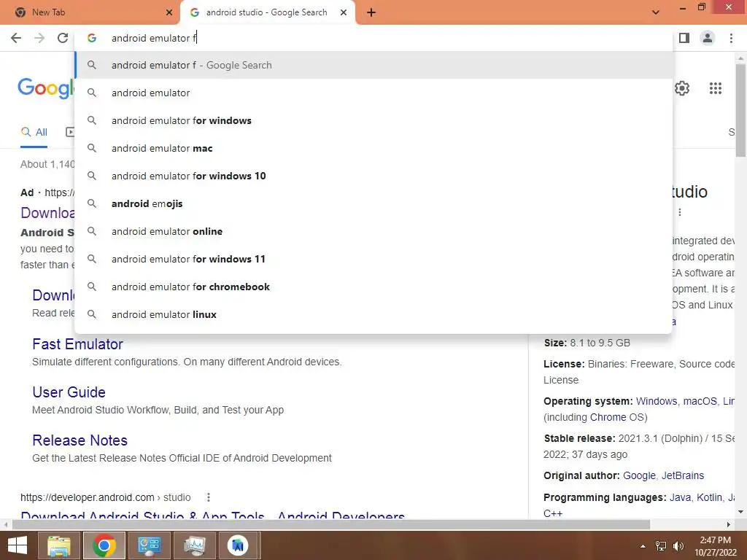Open a new tab with plus button
The image size is (747, 560).
coord(371,12)
